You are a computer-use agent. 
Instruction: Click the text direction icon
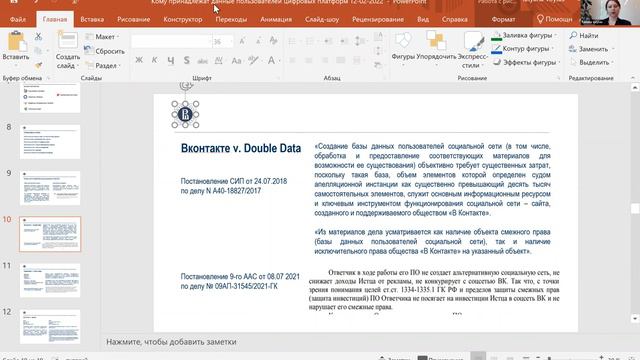click(x=378, y=37)
